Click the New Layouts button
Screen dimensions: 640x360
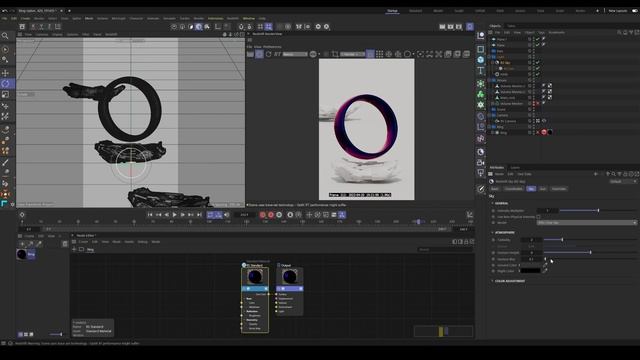pos(618,11)
